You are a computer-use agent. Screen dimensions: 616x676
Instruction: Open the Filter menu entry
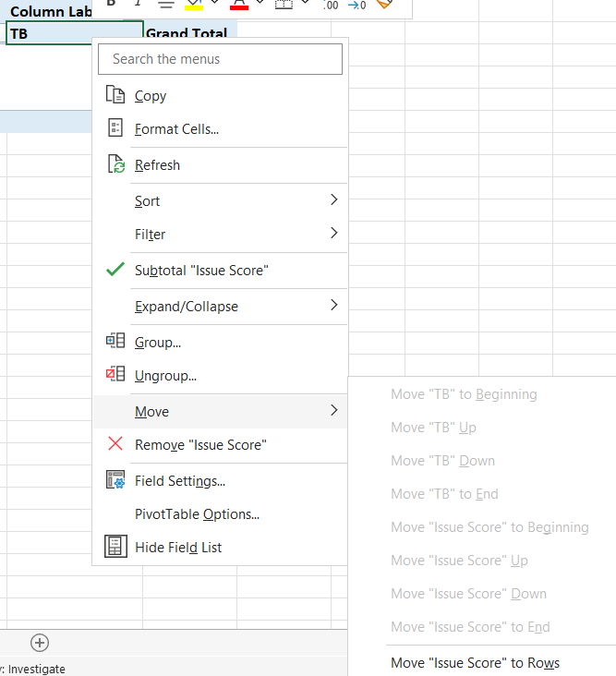tap(221, 234)
